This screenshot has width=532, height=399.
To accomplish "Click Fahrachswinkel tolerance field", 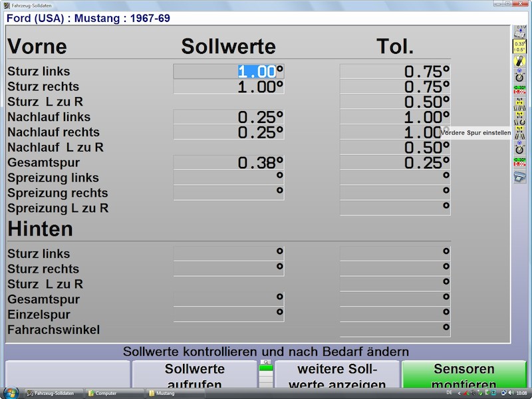I will click(x=395, y=329).
